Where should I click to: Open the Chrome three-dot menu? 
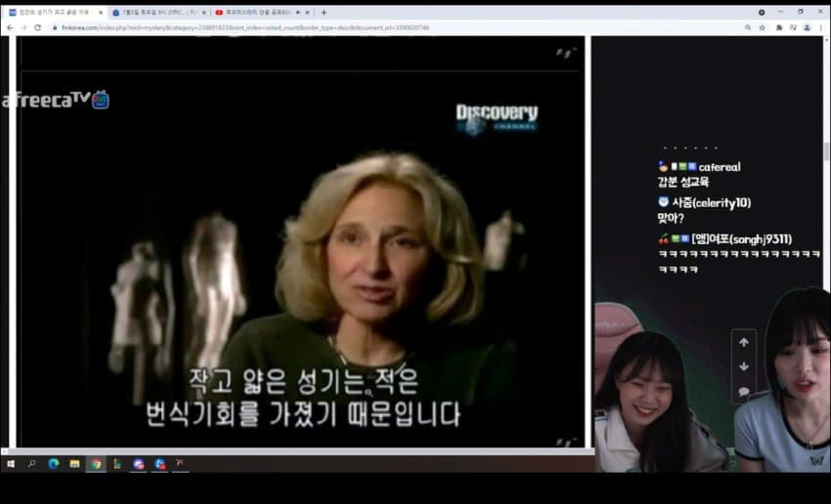[821, 27]
